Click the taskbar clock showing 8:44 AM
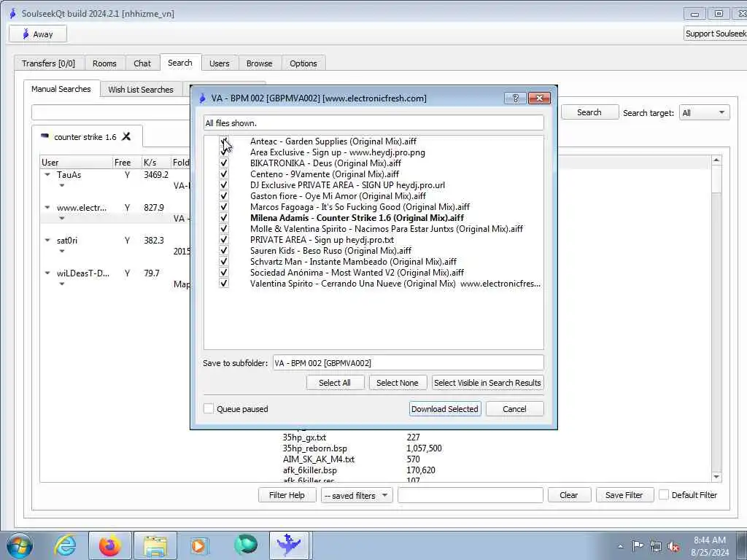747x560 pixels. pos(710,546)
